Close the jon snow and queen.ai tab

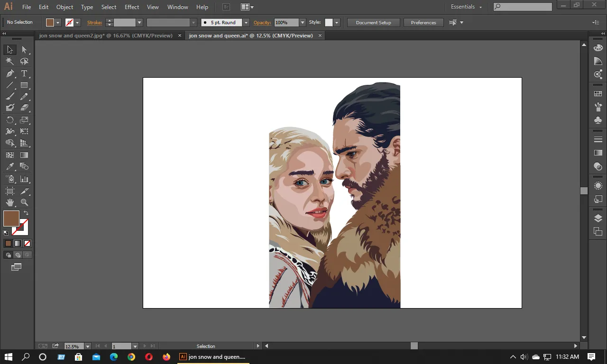[320, 36]
